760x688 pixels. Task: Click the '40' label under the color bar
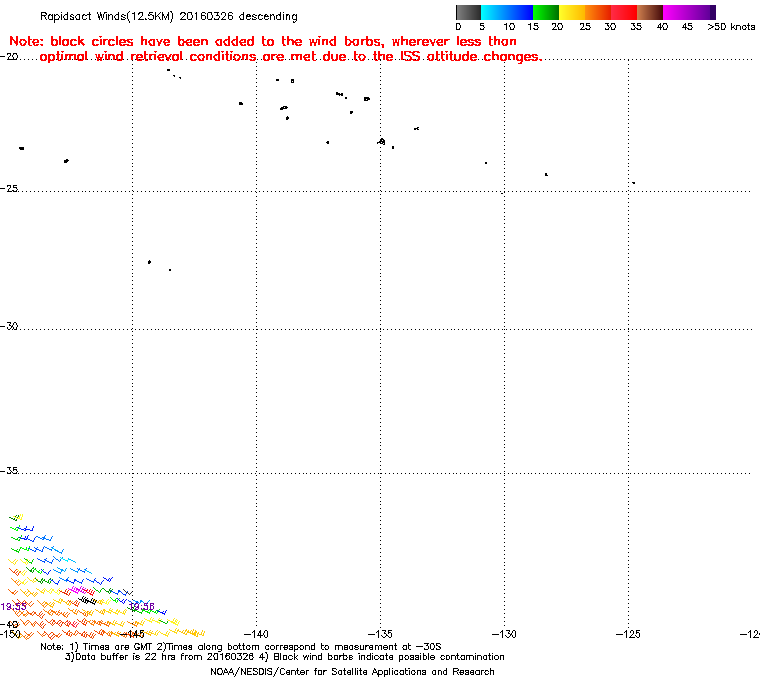click(663, 27)
